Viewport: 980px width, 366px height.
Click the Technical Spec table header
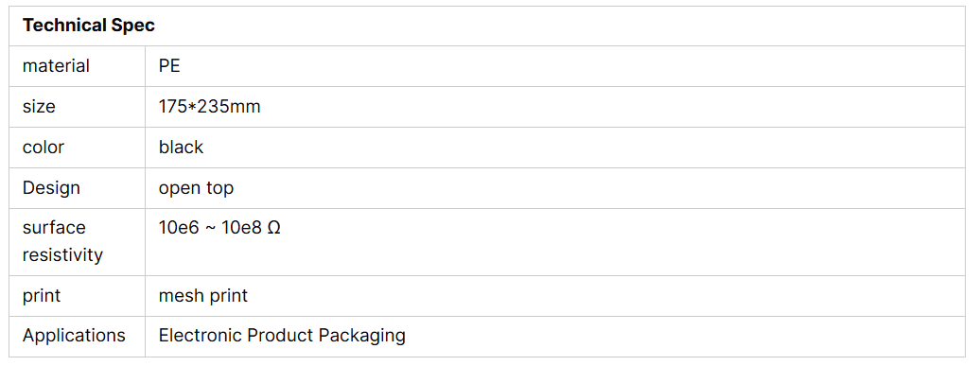click(89, 26)
